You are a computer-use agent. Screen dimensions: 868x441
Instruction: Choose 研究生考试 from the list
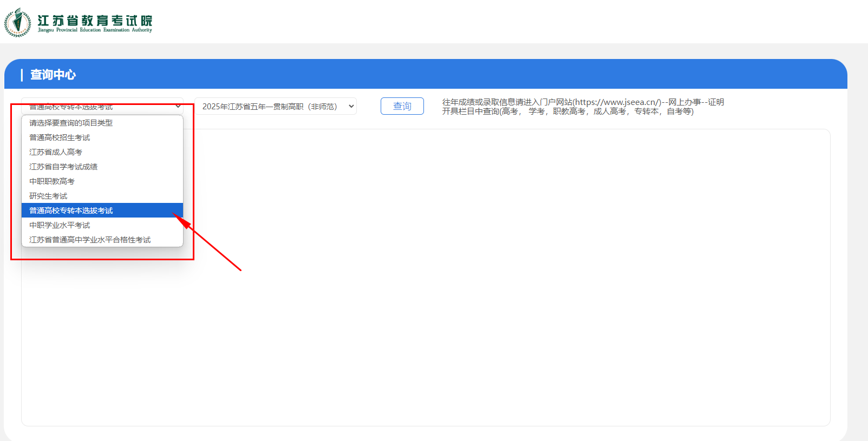click(x=48, y=196)
